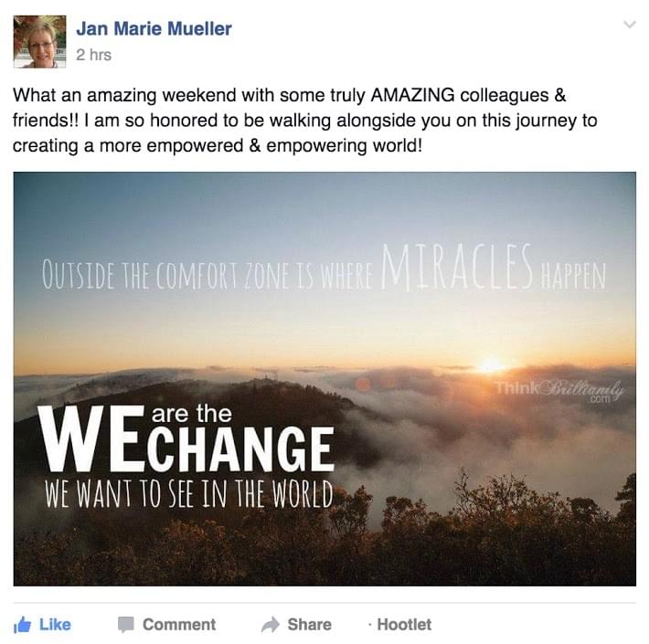Image resolution: width=649 pixels, height=644 pixels.
Task: Click the setting sun in the photo
Action: [491, 364]
